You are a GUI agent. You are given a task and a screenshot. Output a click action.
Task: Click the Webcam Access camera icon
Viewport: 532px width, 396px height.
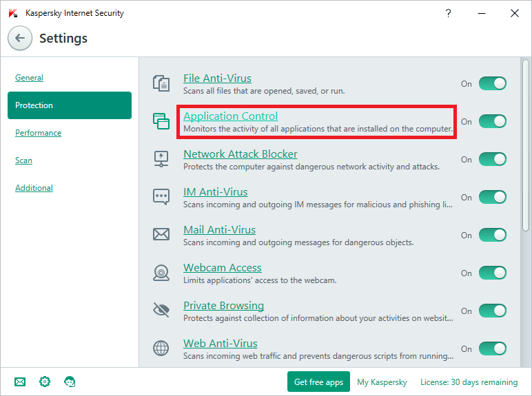(x=161, y=273)
